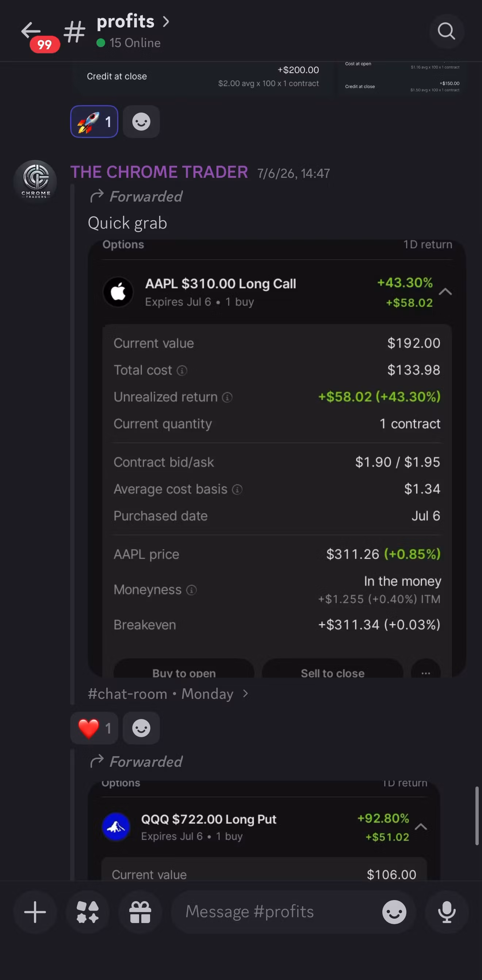Open emoji picker in message bar
This screenshot has width=482, height=980.
click(x=394, y=912)
